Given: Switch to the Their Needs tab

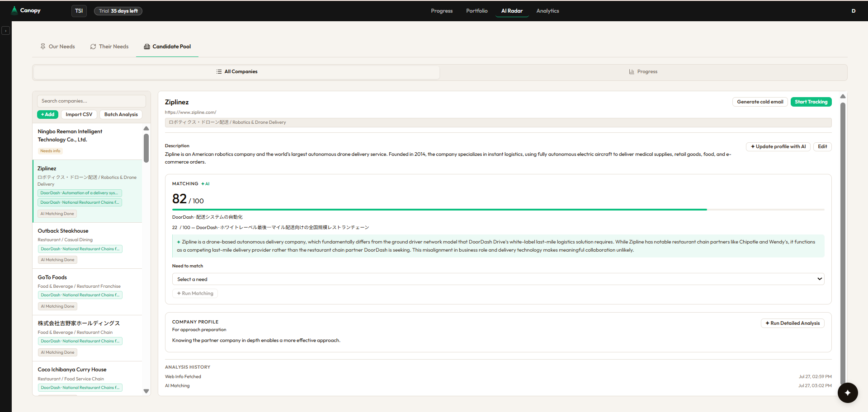Looking at the screenshot, I should coord(109,47).
